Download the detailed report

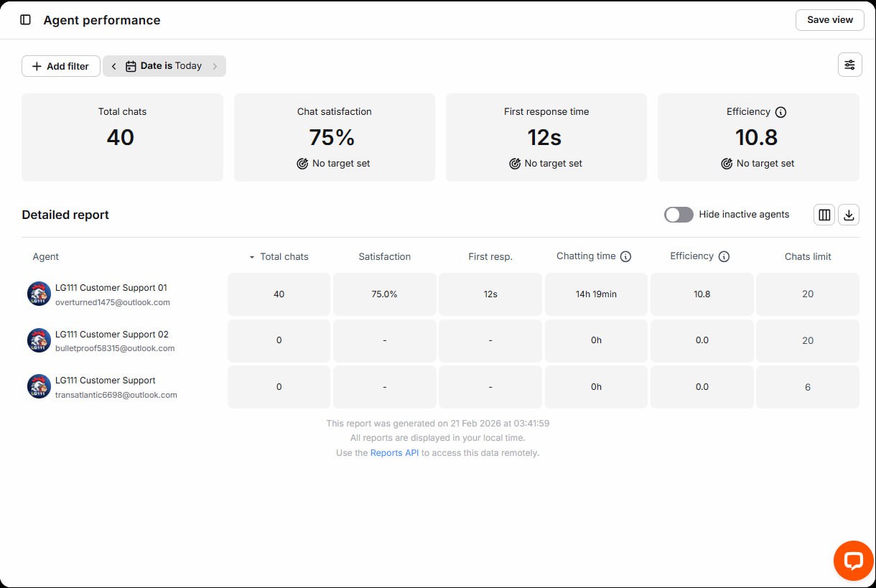coord(849,215)
